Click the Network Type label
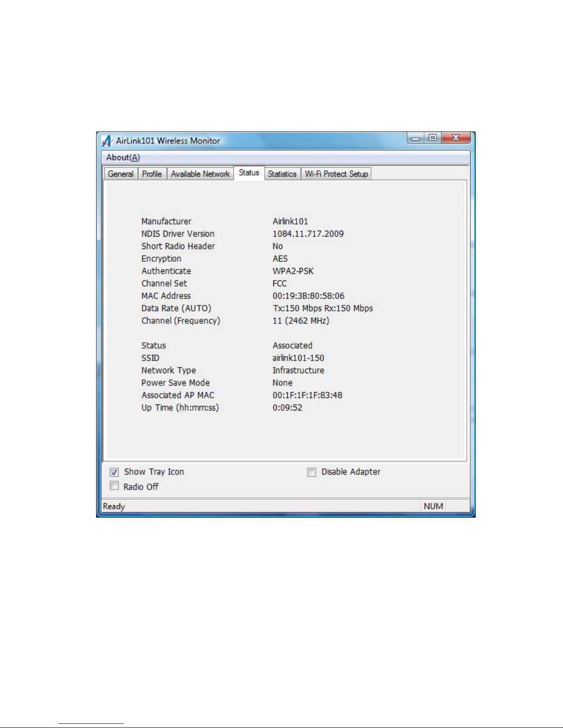This screenshot has height=728, width=563. coord(169,371)
